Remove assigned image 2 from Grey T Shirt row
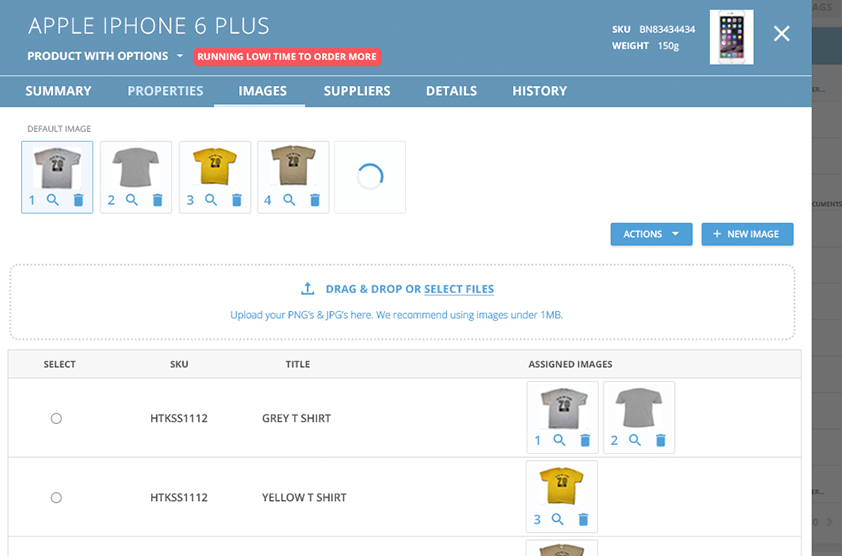The width and height of the screenshot is (842, 556). 660,440
